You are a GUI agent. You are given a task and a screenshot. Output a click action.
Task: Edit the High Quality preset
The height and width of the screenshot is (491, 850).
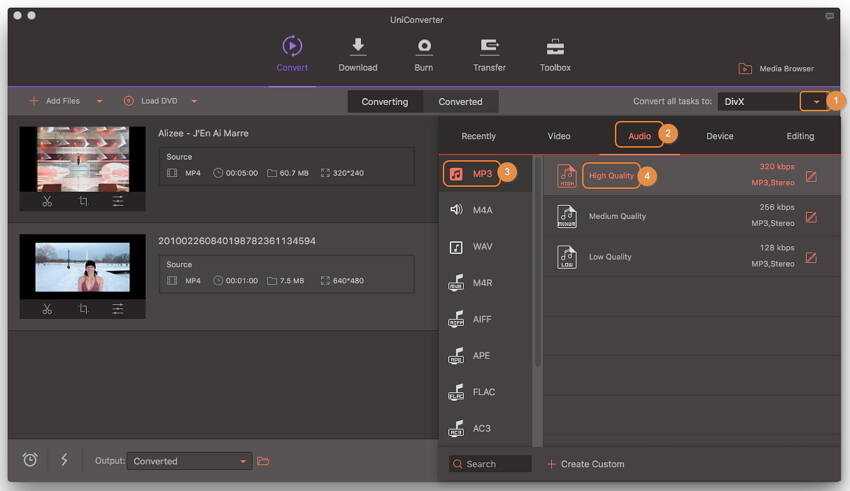click(811, 176)
